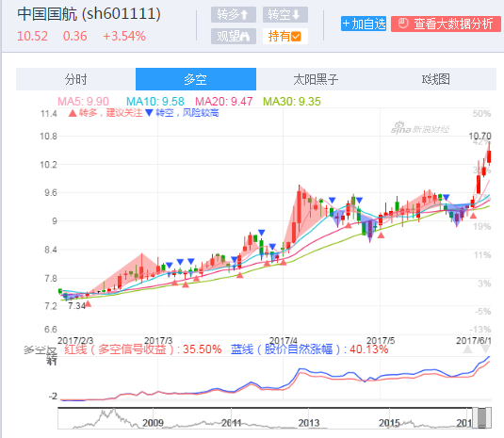Click 2013 on the overview timeline
The height and width of the screenshot is (438, 504).
click(x=309, y=423)
